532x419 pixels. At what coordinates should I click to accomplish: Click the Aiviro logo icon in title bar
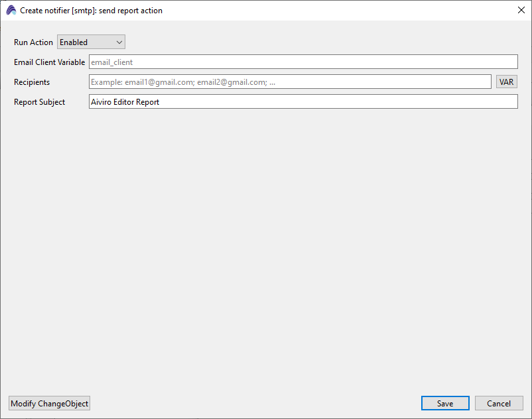tap(11, 11)
